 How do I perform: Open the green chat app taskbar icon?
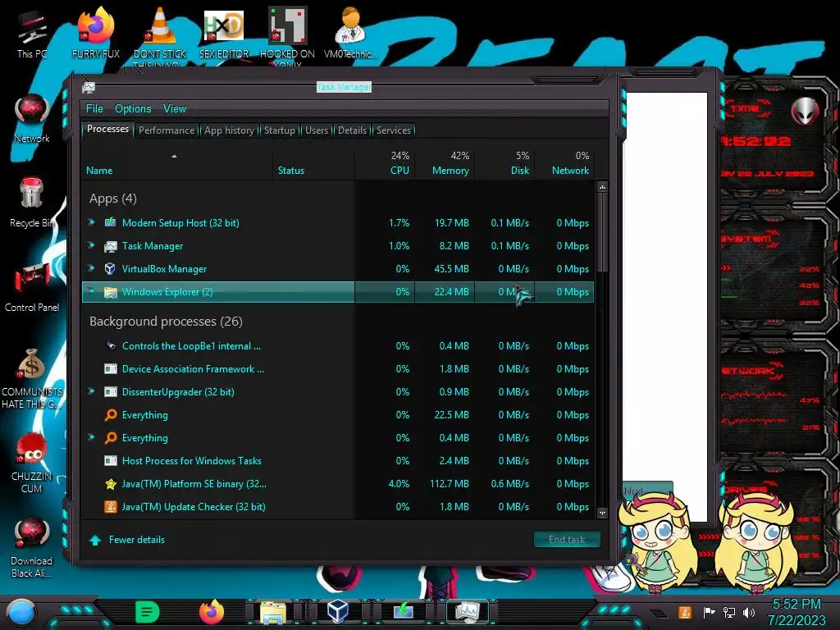click(148, 612)
